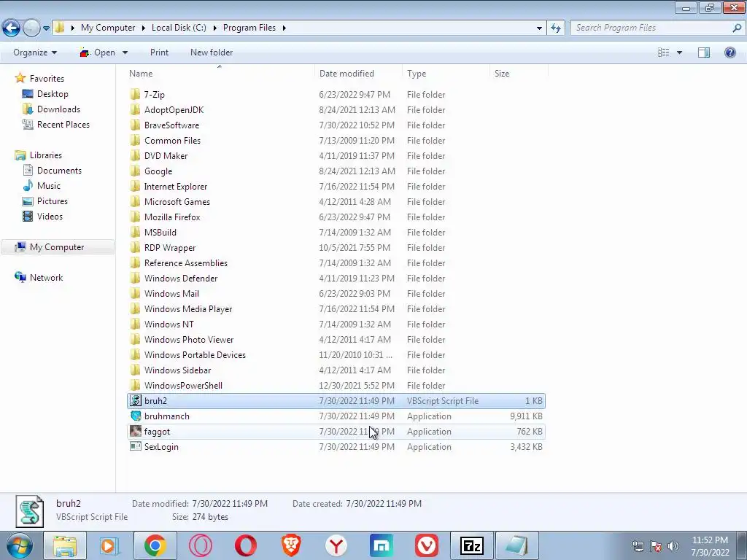Viewport: 747px width, 560px height.
Task: Open Downloads in Favorites
Action: [x=58, y=109]
